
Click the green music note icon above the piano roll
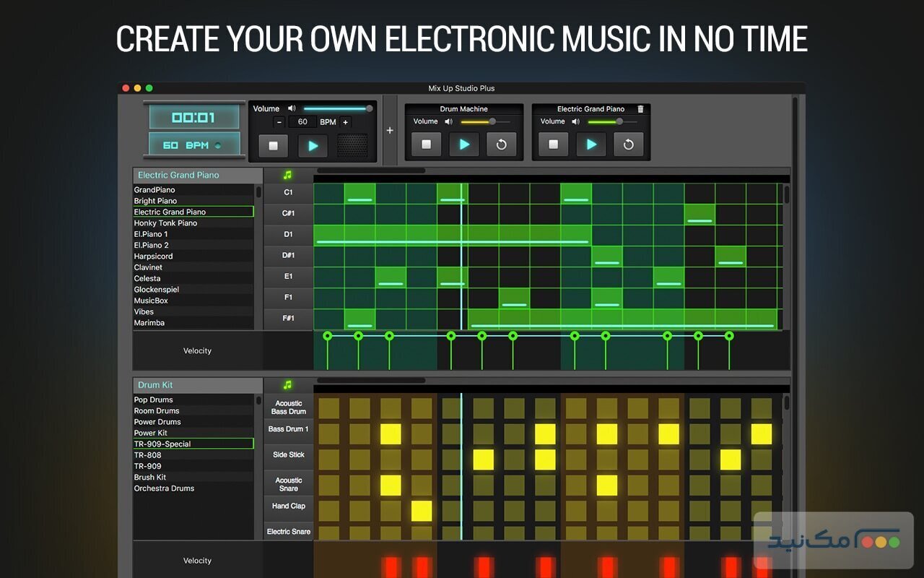coord(287,174)
